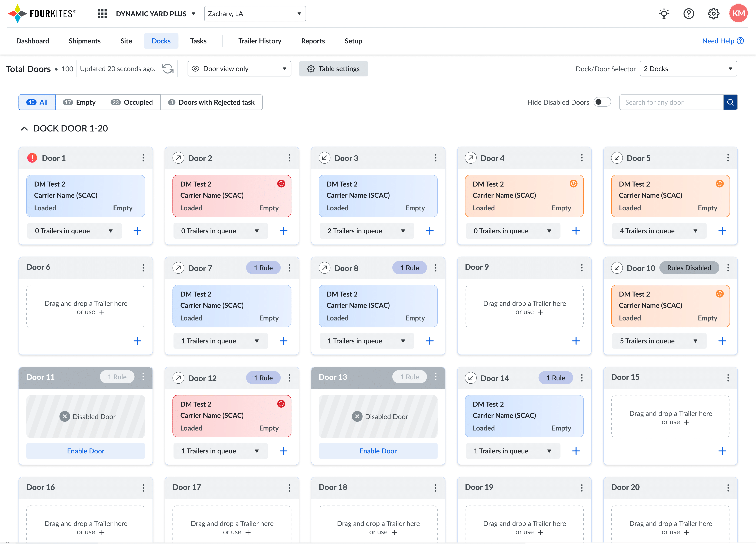756x544 pixels.
Task: Go to the Dashboard tab
Action: [33, 41]
